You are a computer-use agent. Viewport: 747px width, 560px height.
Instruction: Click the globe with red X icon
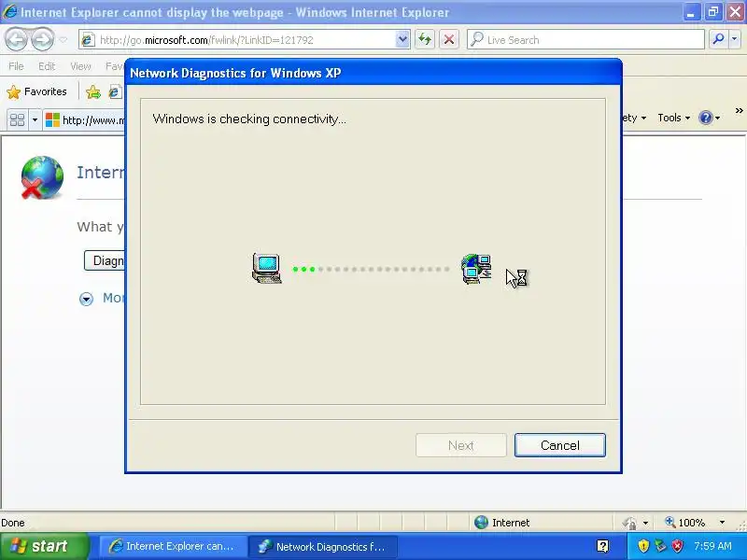click(42, 177)
